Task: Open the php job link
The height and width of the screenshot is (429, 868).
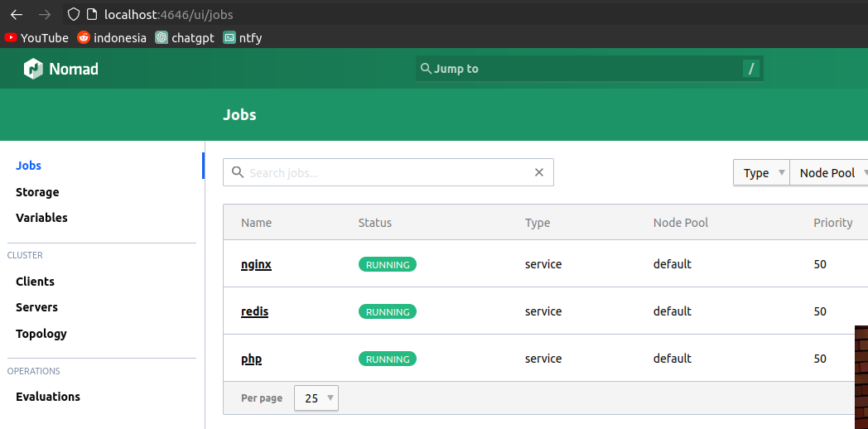Action: pos(251,359)
